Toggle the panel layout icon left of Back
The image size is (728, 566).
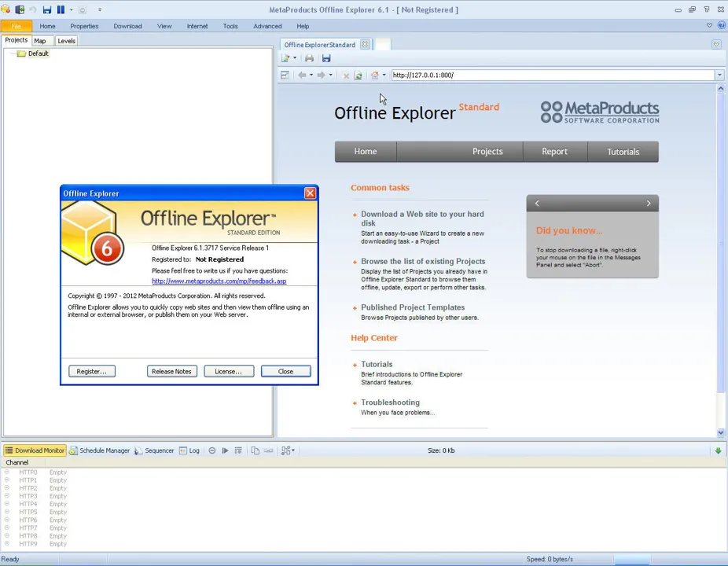point(285,75)
